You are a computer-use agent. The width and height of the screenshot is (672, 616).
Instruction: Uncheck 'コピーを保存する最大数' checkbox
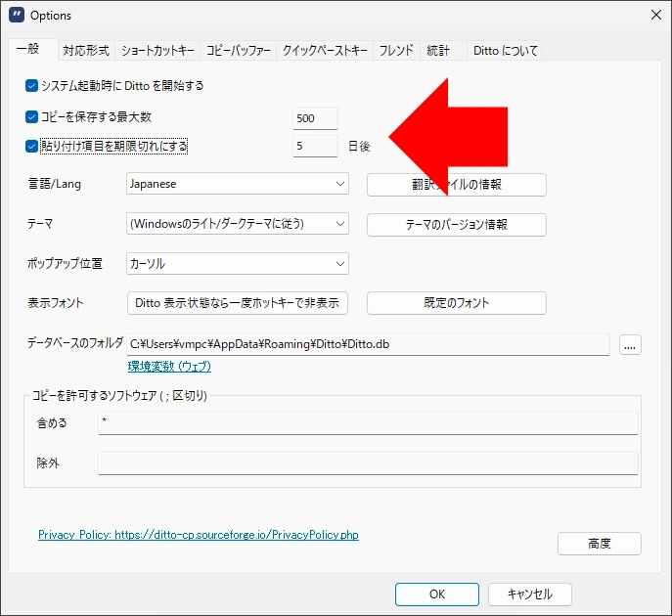pos(31,117)
